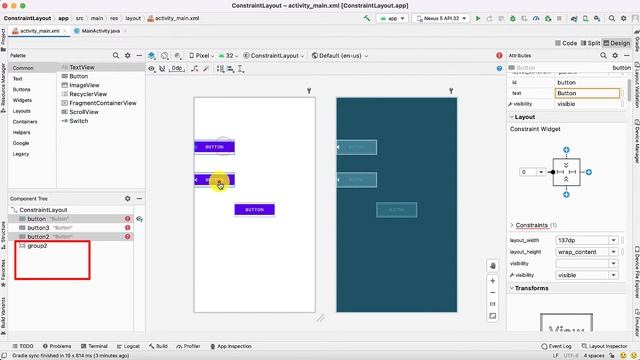Run the app with the green play icon
The width and height of the screenshot is (640, 360).
(x=478, y=18)
